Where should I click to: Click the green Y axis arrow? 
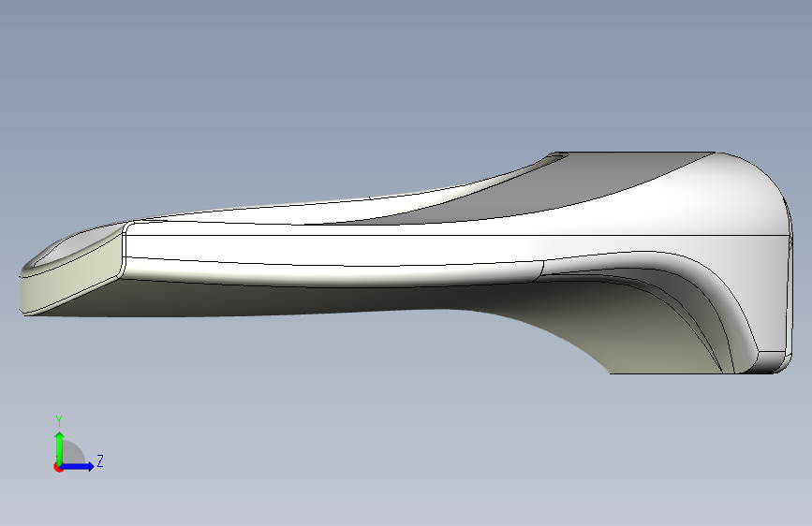60,448
